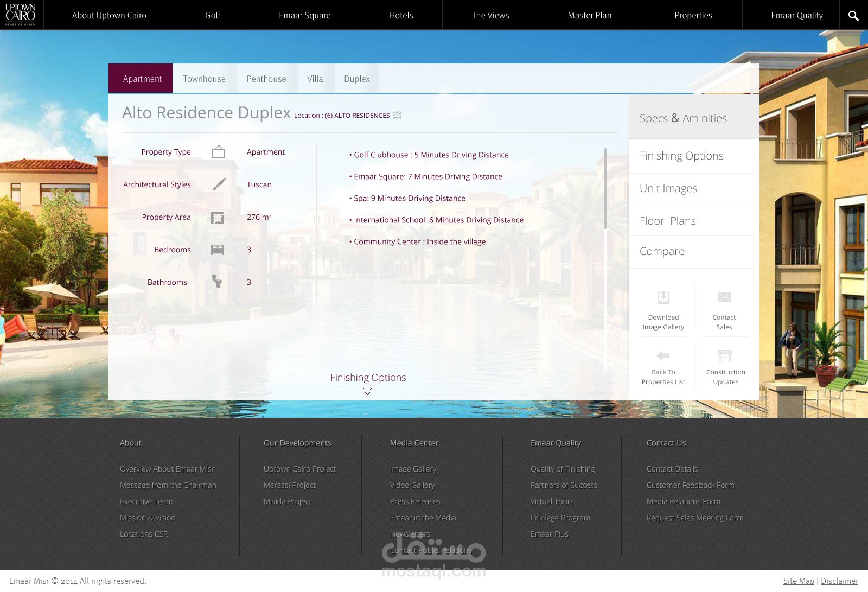The image size is (868, 592).
Task: Click the amenities list scrollbar
Action: (x=605, y=189)
